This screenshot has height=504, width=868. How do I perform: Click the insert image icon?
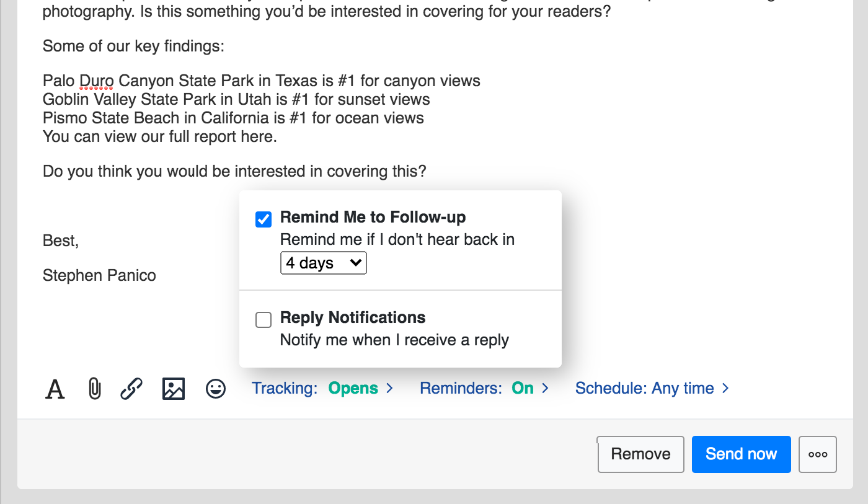(x=174, y=389)
